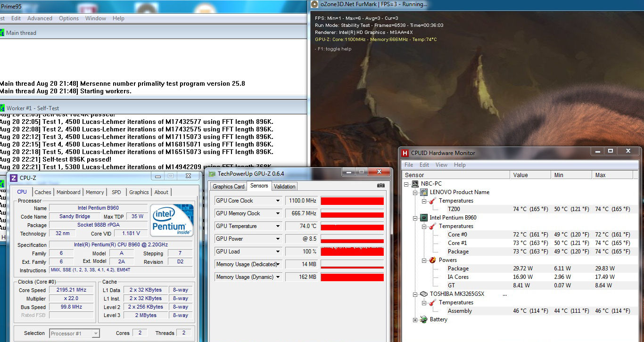Click the Sensor column header

pyautogui.click(x=456, y=175)
